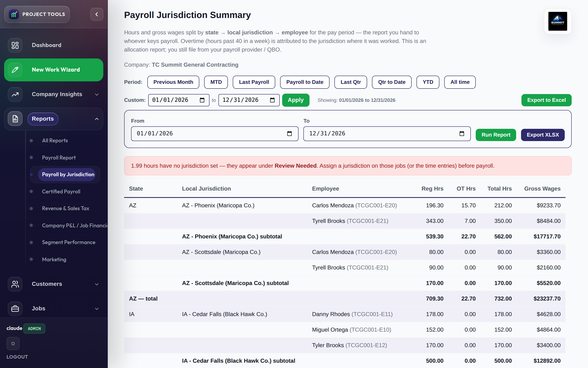Open Company P&L / Job Financials report
The width and height of the screenshot is (588, 368).
click(x=75, y=225)
